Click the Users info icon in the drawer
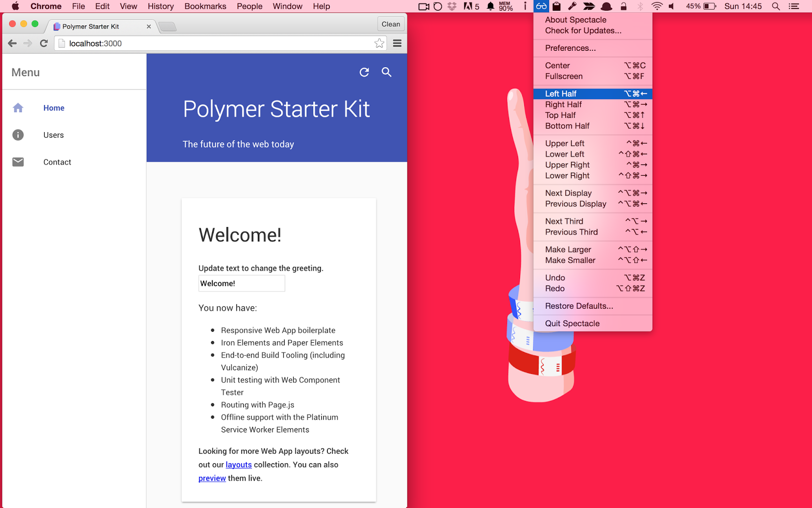The width and height of the screenshot is (812, 508). (18, 135)
